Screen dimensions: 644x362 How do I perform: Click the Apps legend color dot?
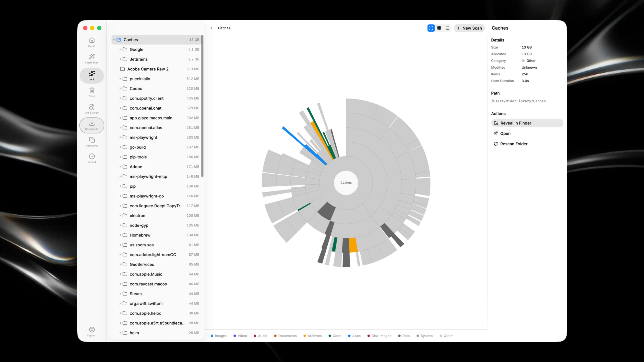(349, 336)
